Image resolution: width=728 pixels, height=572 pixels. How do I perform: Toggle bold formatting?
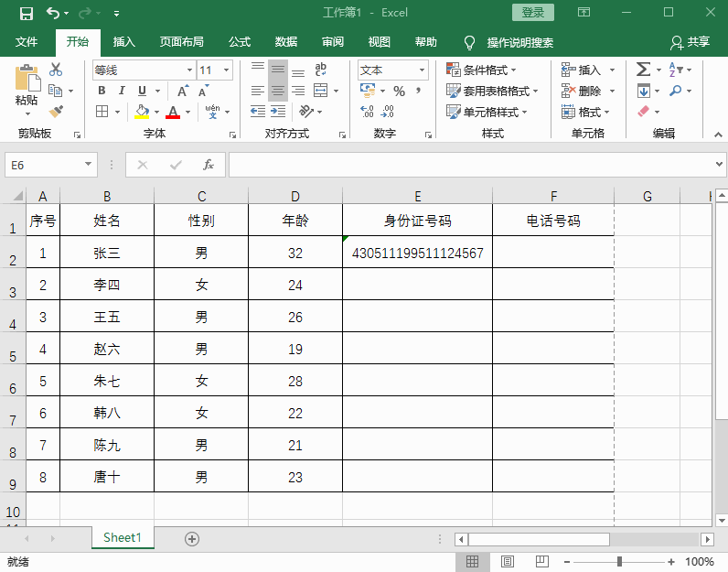[x=102, y=91]
